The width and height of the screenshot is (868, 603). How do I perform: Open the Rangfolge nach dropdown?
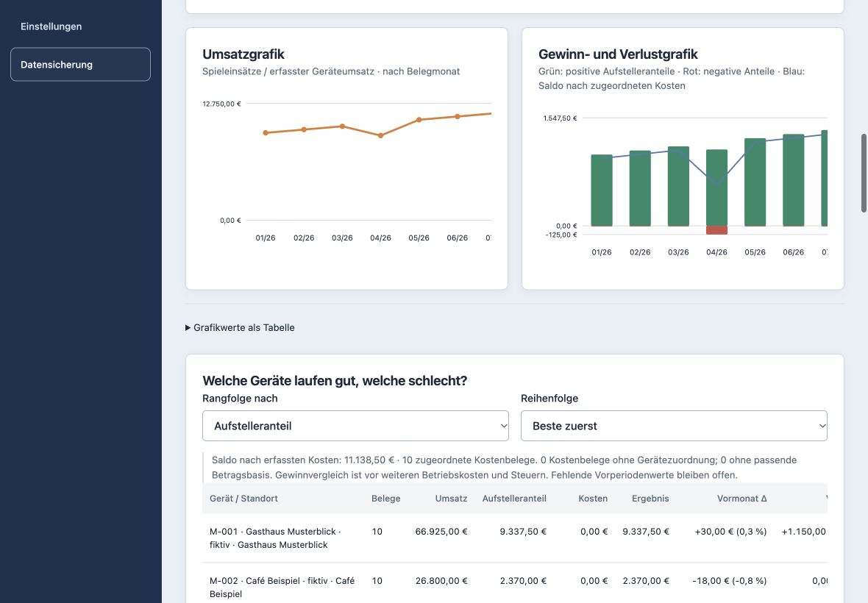pyautogui.click(x=355, y=426)
